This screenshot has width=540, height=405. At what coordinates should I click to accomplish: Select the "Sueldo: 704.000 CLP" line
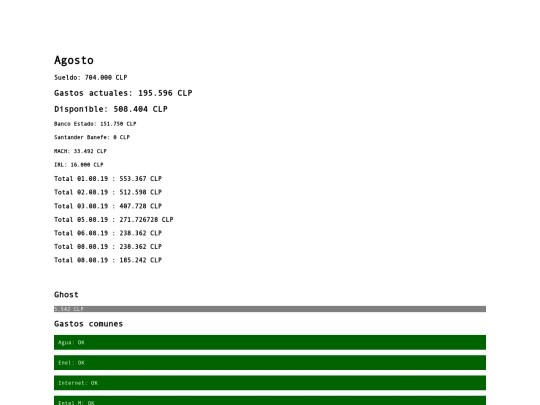tap(91, 77)
